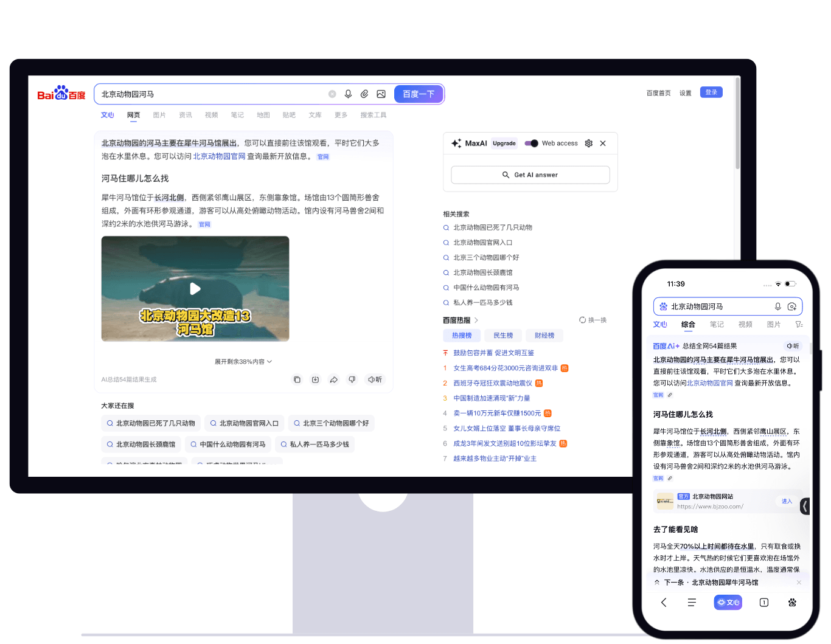The width and height of the screenshot is (831, 644).
Task: Switch to the 资讯 tab
Action: 186,115
